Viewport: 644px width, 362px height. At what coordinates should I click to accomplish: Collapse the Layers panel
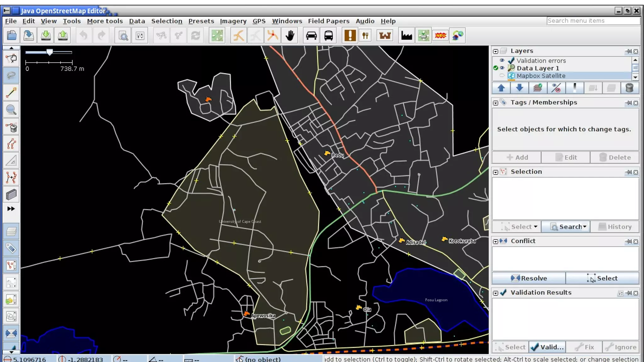pos(496,51)
